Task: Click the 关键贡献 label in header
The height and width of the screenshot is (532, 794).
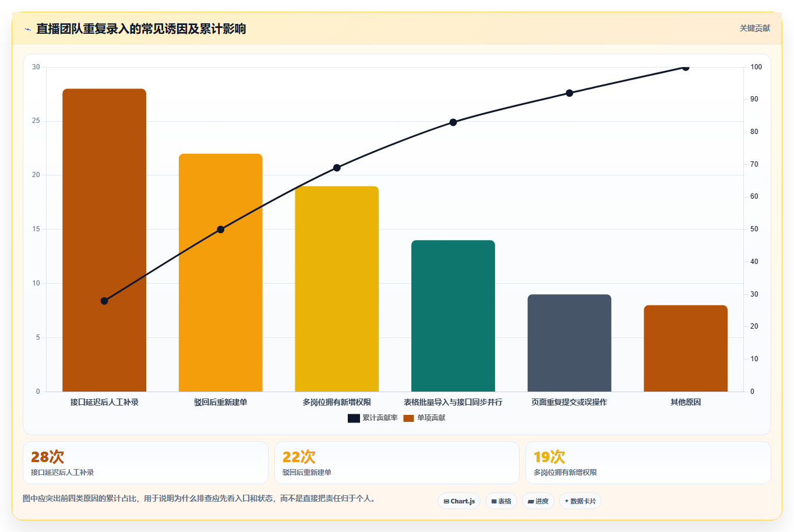Action: [x=755, y=28]
